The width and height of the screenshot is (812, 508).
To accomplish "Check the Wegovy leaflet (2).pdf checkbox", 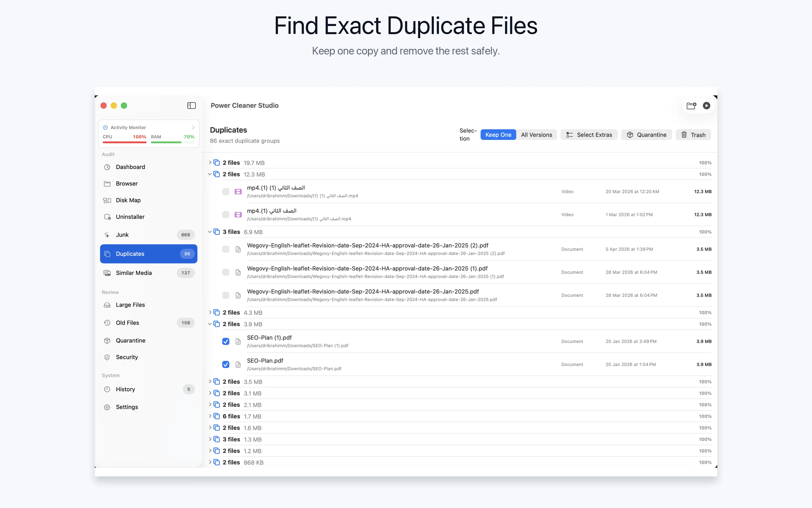I will pyautogui.click(x=226, y=249).
